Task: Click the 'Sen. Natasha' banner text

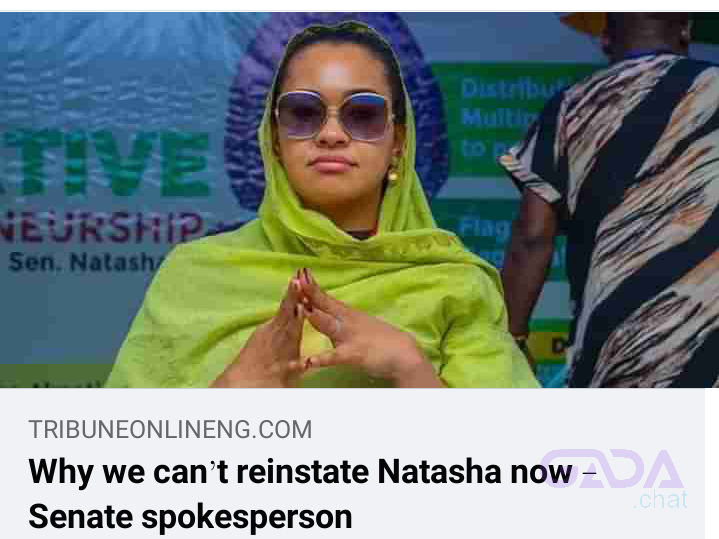Action: click(85, 262)
